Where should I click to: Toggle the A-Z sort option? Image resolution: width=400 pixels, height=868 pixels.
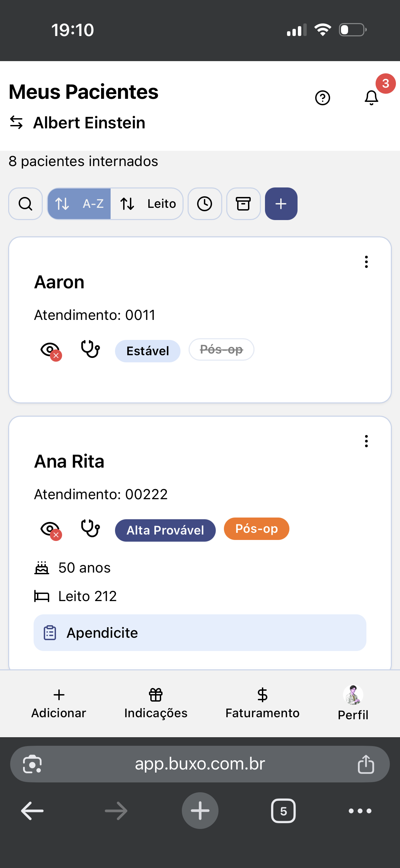point(79,204)
